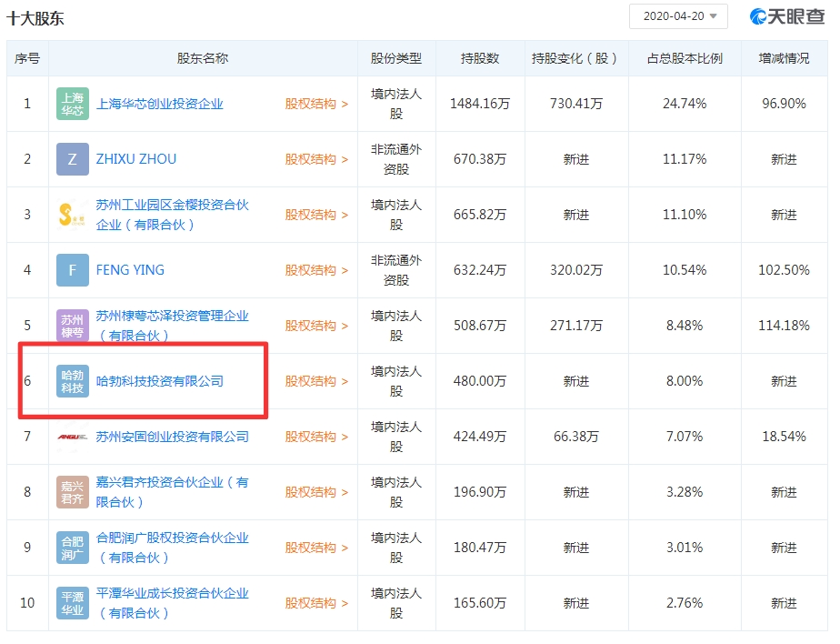Viewport: 840px width, 644px height.
Task: Click the 嘉兴君齐 logo icon
Action: pos(73,492)
